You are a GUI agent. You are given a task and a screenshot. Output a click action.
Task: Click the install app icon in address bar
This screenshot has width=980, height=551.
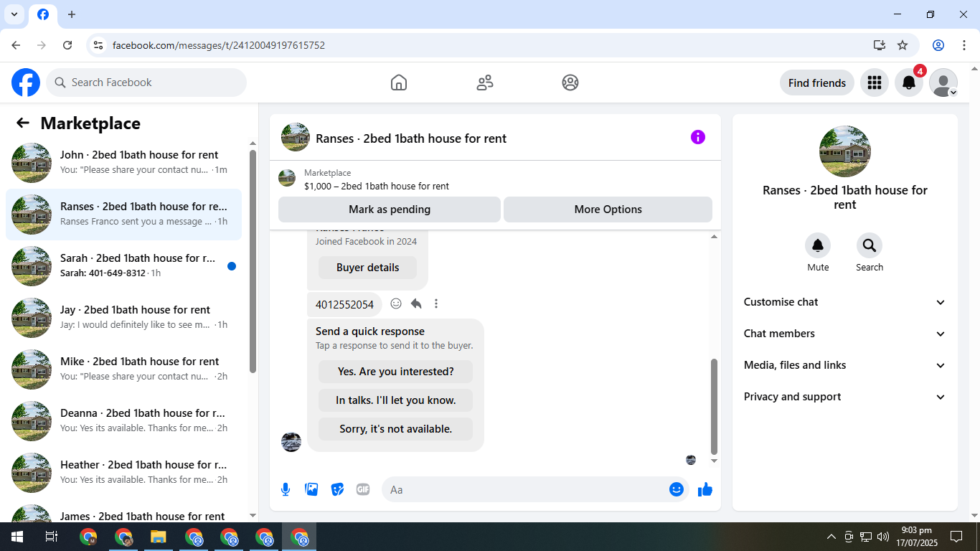click(x=880, y=45)
